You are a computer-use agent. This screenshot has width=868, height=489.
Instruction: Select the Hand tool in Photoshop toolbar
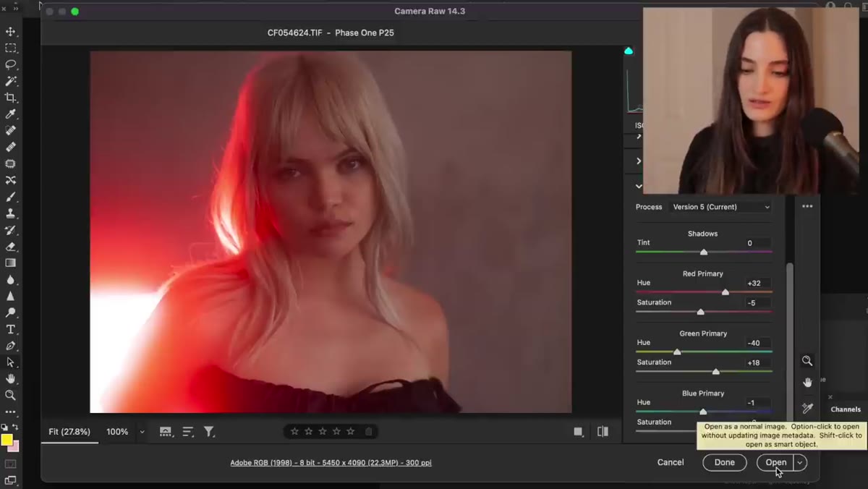(11, 378)
